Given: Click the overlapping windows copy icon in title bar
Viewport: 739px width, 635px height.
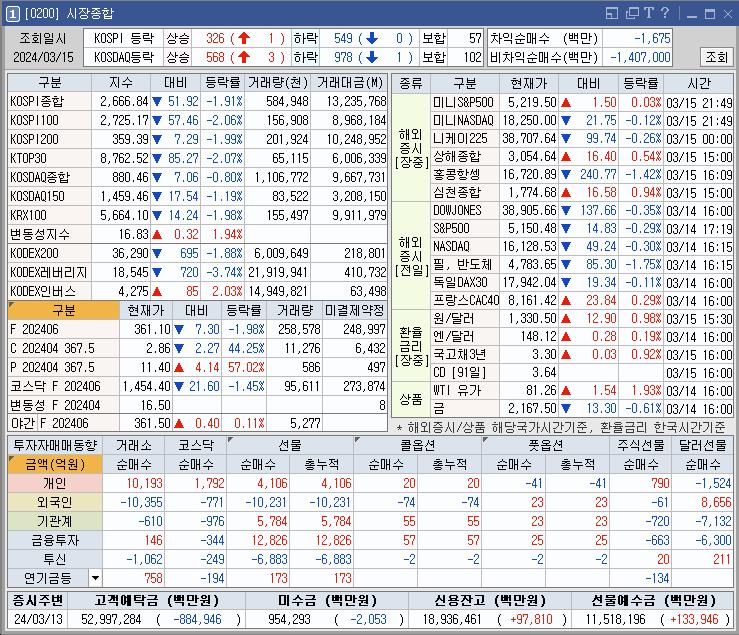Looking at the screenshot, I should coord(632,13).
